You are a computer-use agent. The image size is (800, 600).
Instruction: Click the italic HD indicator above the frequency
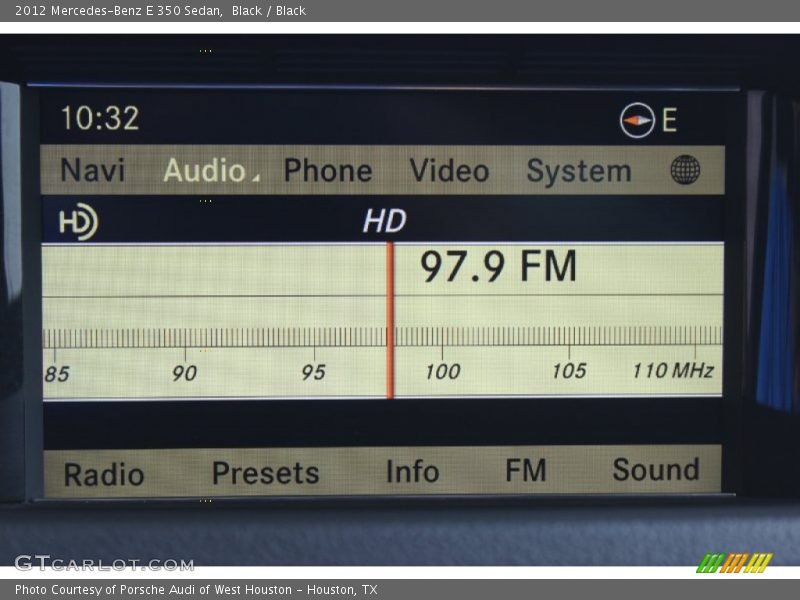click(x=385, y=221)
